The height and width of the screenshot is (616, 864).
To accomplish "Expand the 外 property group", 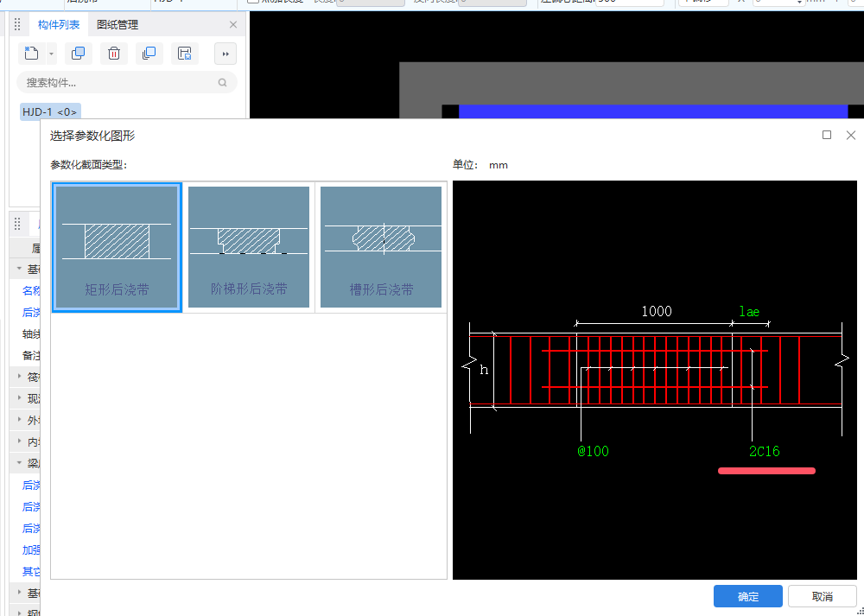I will click(19, 420).
